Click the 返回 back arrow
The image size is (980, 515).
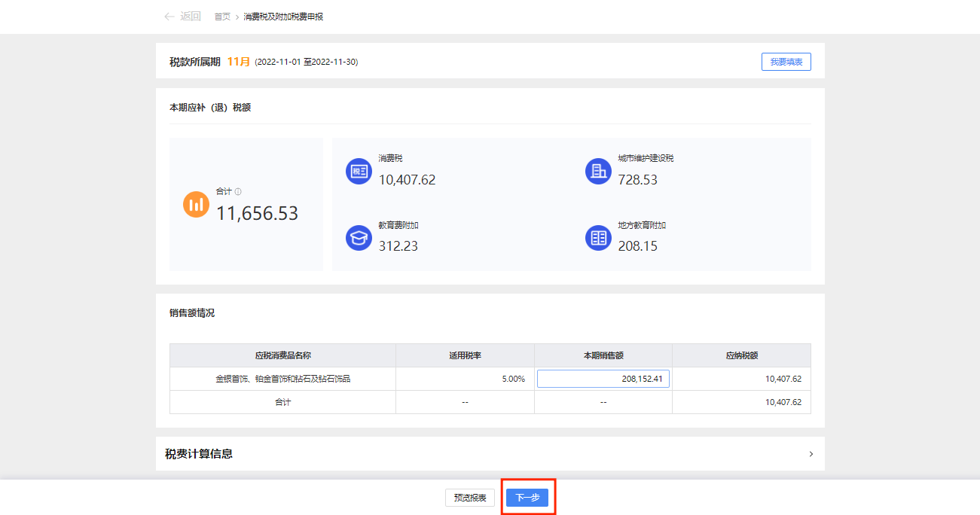[x=169, y=17]
